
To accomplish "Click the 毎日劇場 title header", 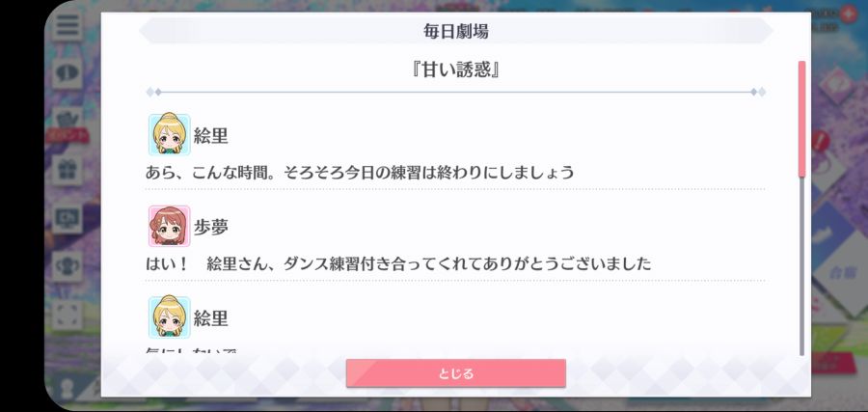I will [x=455, y=31].
